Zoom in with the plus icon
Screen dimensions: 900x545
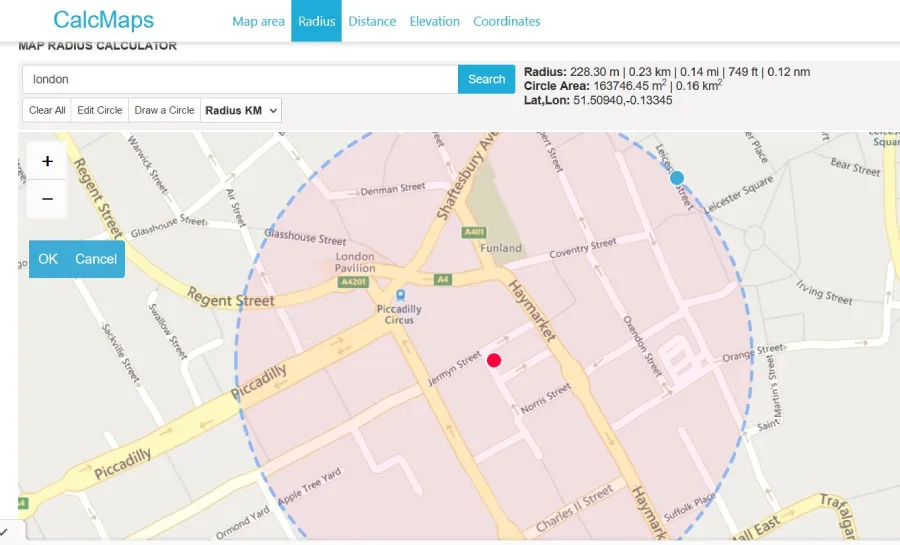click(x=47, y=161)
